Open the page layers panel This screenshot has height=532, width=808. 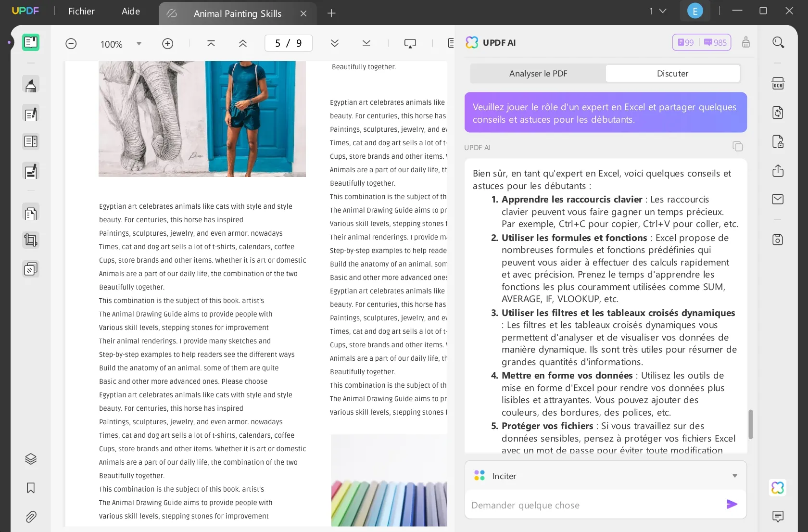point(30,458)
